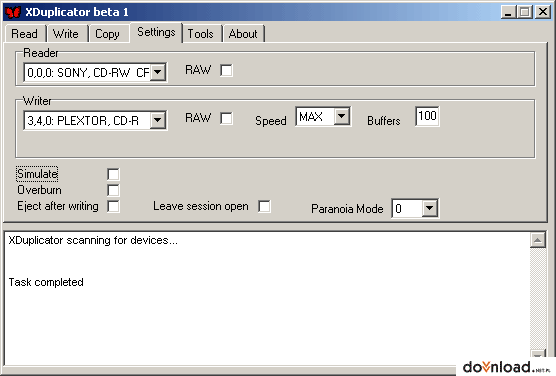Viewport: 556px width, 376px height.
Task: Click 'XDuplicator scanning for devices...' log line
Action: (93, 240)
